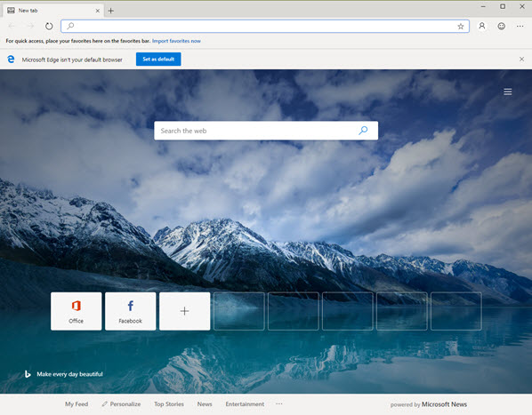532x415 pixels.
Task: Click Make every day beautiful text
Action: (x=69, y=374)
